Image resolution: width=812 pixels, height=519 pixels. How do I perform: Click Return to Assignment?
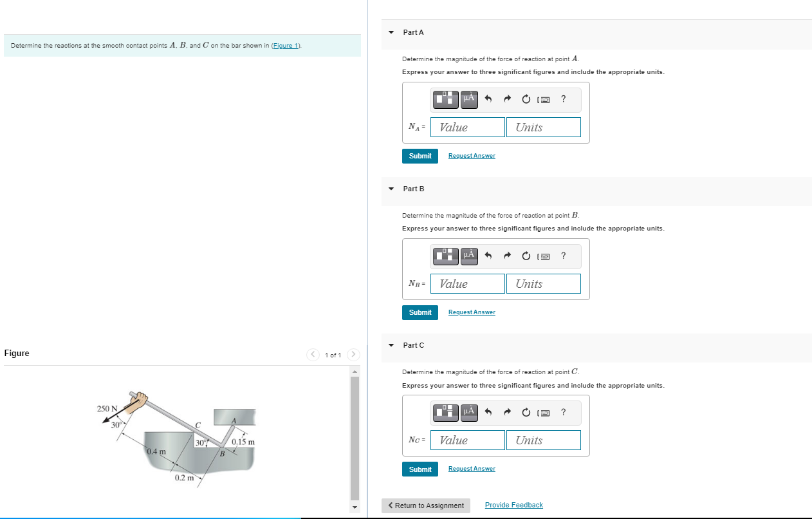[x=425, y=505]
